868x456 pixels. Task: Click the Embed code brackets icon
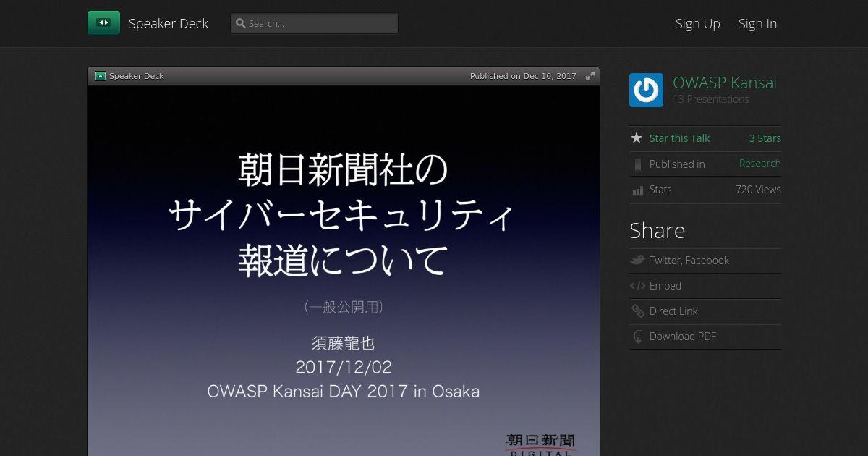click(x=637, y=286)
